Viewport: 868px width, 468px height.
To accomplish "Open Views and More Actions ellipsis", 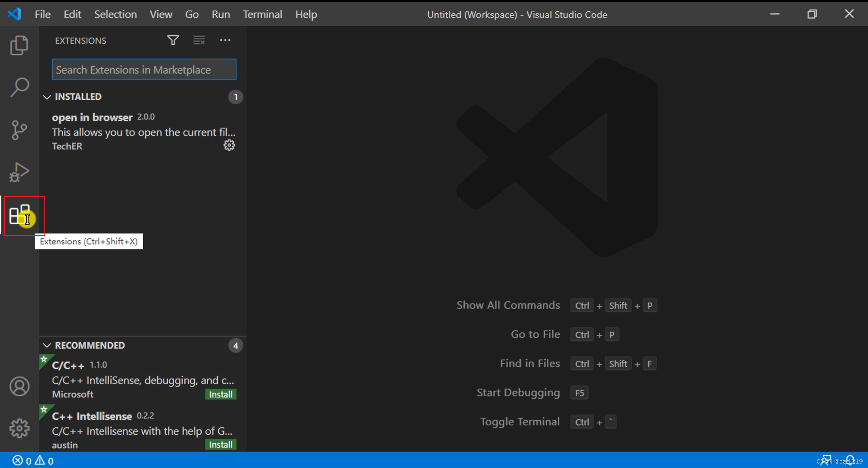I will pos(225,40).
